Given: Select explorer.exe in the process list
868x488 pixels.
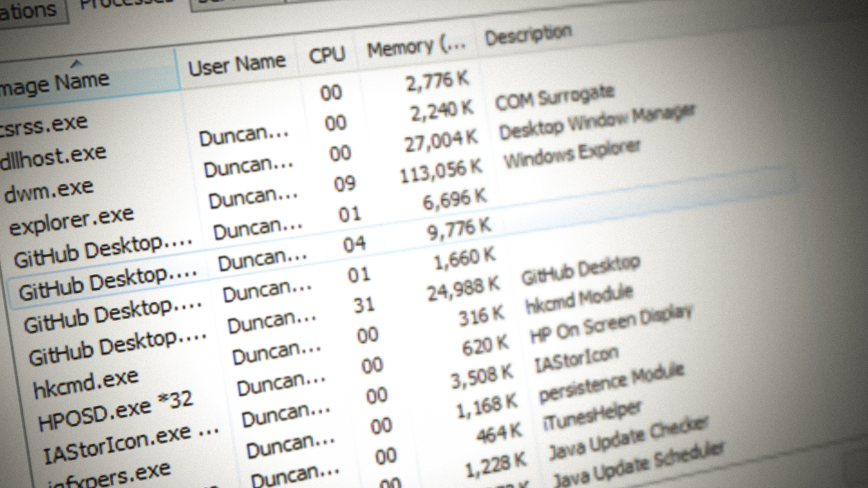Looking at the screenshot, I should [x=71, y=221].
